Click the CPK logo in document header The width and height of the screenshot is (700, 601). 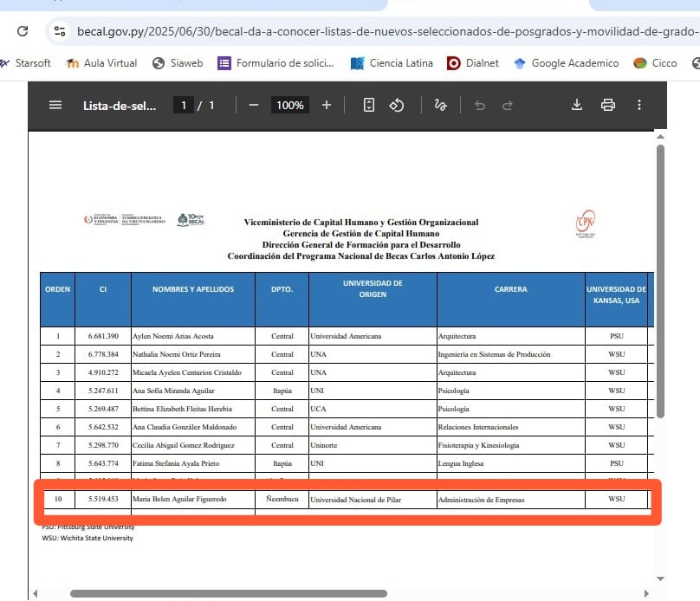click(x=586, y=223)
